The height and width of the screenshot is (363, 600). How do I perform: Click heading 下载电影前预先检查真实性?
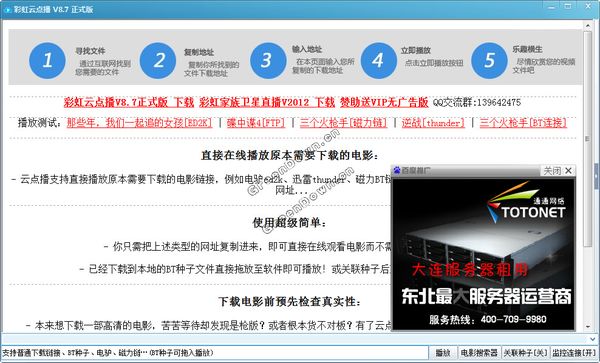pyautogui.click(x=290, y=301)
